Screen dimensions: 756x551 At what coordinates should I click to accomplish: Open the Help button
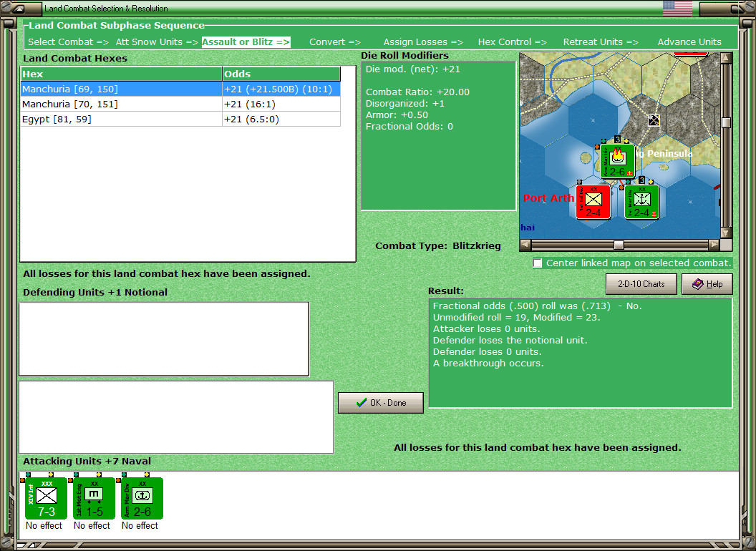[x=707, y=284]
